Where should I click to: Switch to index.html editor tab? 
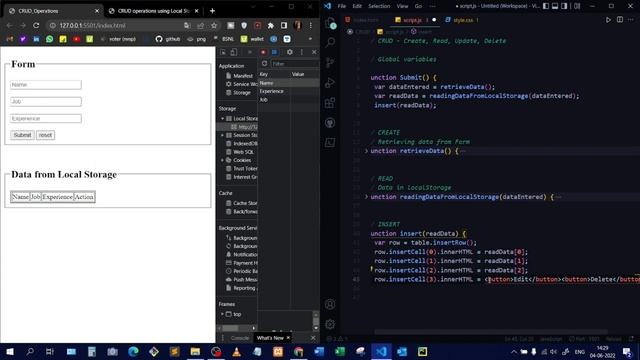tap(362, 20)
